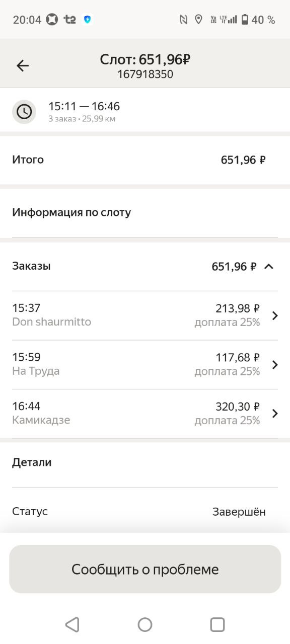The width and height of the screenshot is (290, 644).
Task: Tap the Android home circle button
Action: pos(145,624)
